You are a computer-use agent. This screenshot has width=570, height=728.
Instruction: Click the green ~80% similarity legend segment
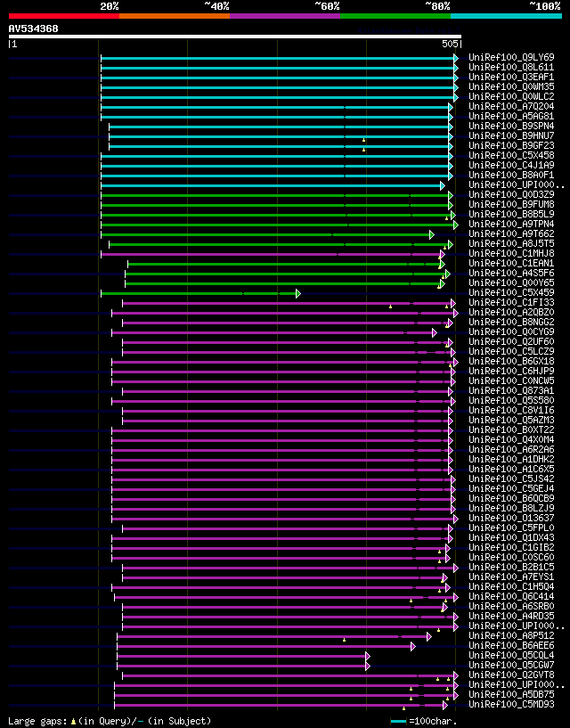(395, 16)
